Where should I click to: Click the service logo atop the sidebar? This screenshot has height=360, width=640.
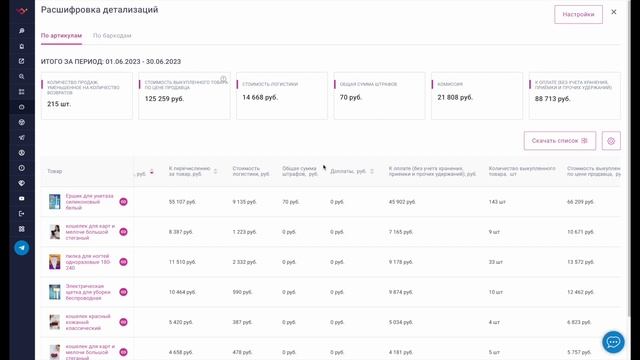click(x=22, y=11)
